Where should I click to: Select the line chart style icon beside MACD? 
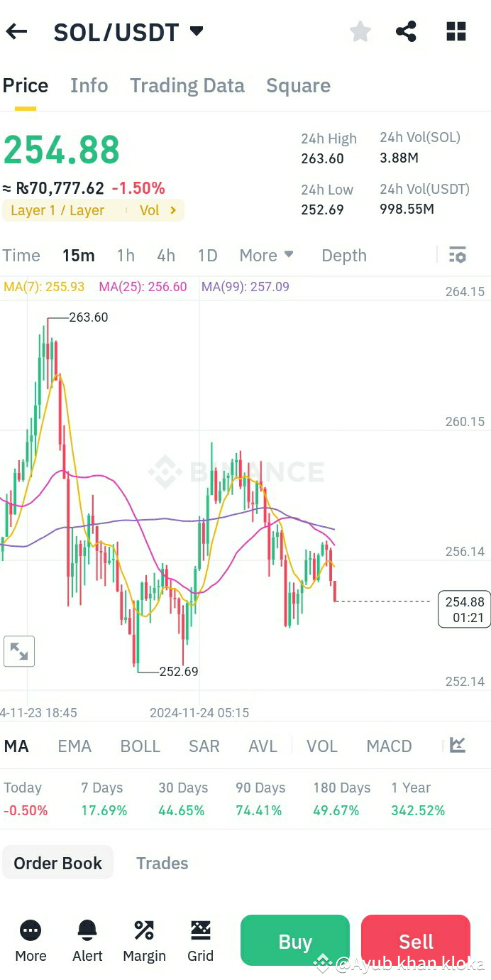(x=456, y=746)
